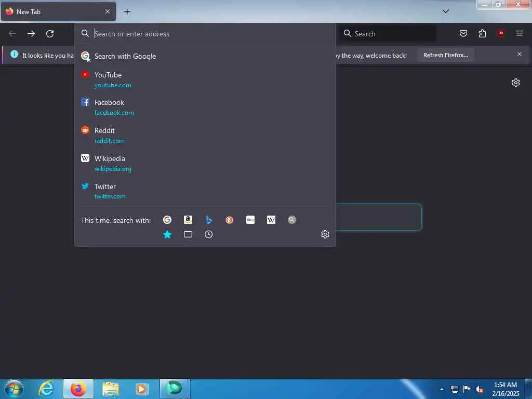
Task: Open the Windows Start button
Action: [x=14, y=389]
